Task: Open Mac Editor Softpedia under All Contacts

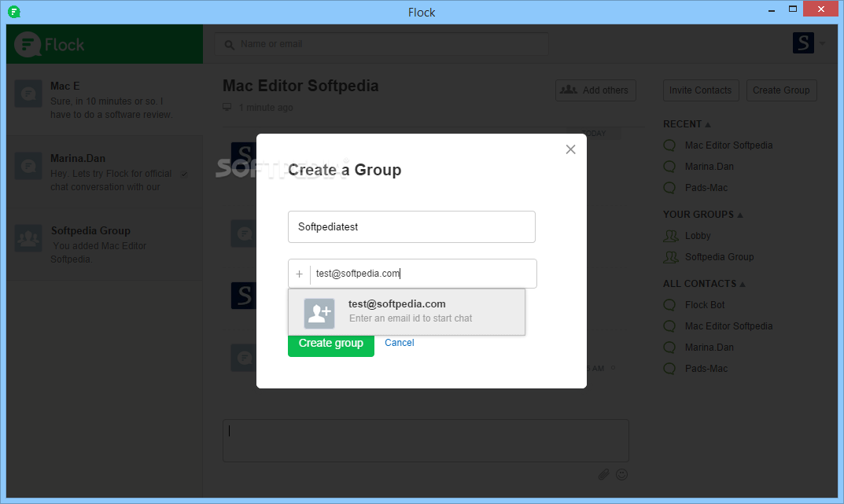Action: (728, 326)
